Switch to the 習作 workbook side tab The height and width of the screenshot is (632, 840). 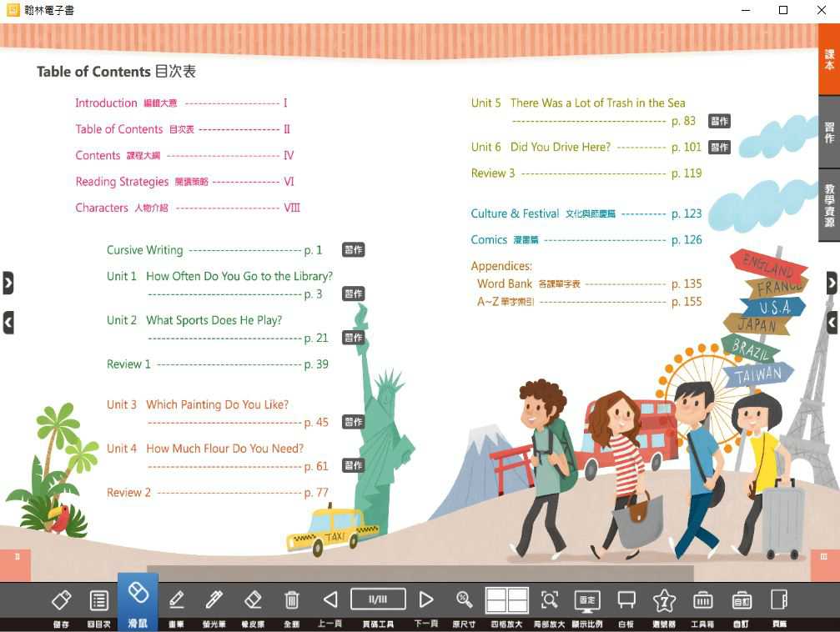829,132
